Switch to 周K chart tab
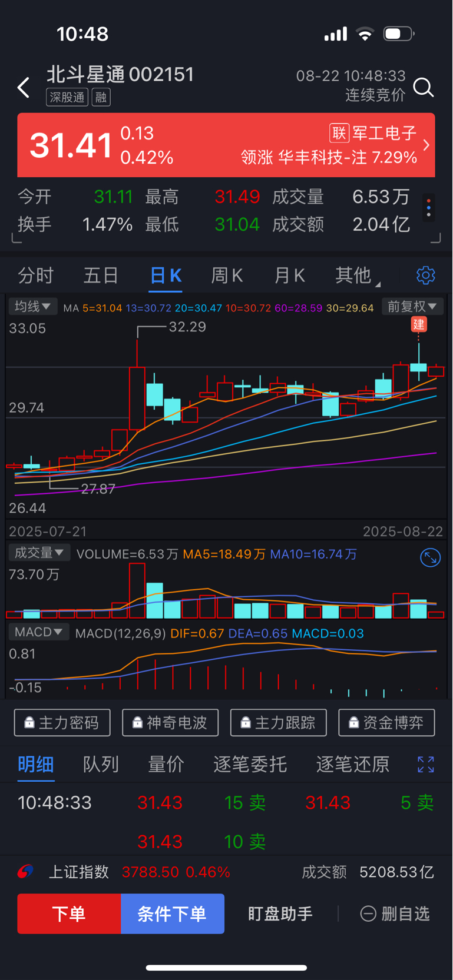 pos(227,275)
